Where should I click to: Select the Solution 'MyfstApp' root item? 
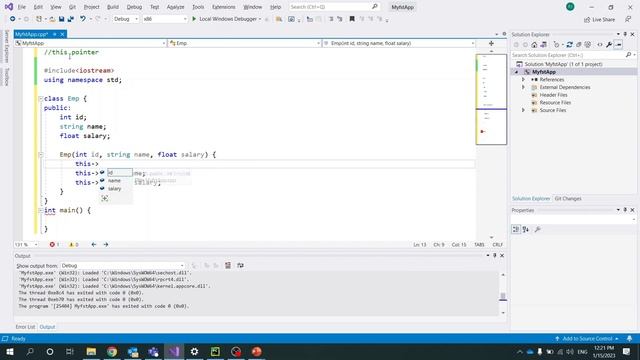point(563,64)
